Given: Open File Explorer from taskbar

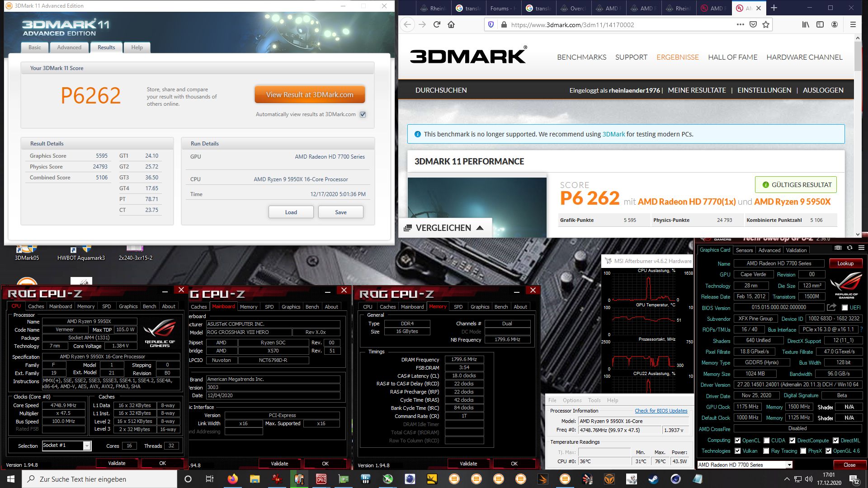Looking at the screenshot, I should [x=255, y=479].
